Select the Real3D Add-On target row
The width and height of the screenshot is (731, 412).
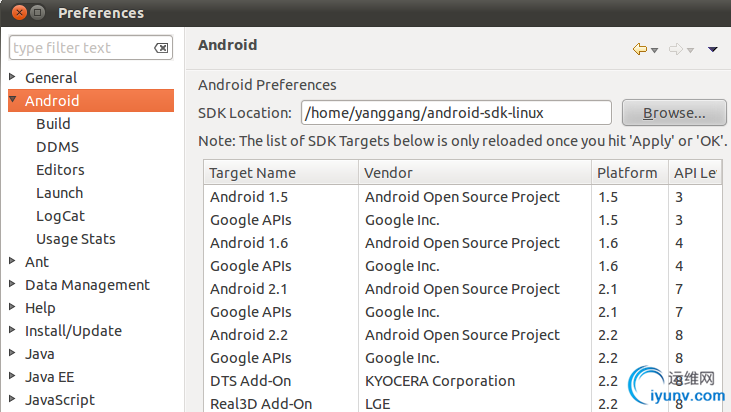(x=463, y=403)
